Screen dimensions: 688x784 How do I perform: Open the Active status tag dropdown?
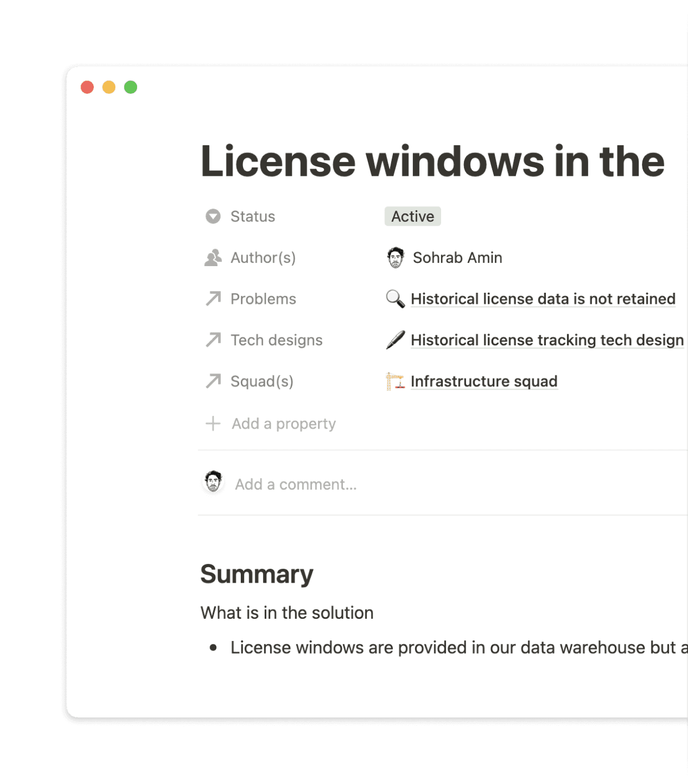coord(413,216)
